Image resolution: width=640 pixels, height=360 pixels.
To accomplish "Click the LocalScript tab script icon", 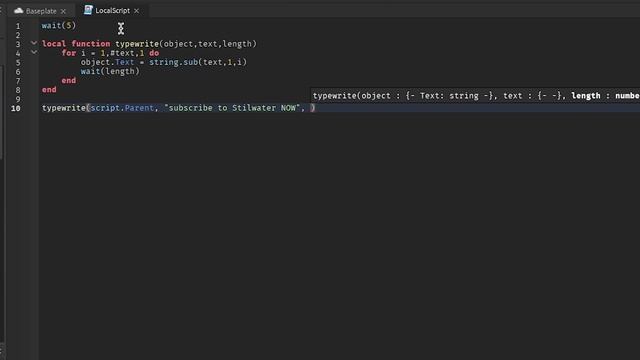I will click(x=88, y=10).
